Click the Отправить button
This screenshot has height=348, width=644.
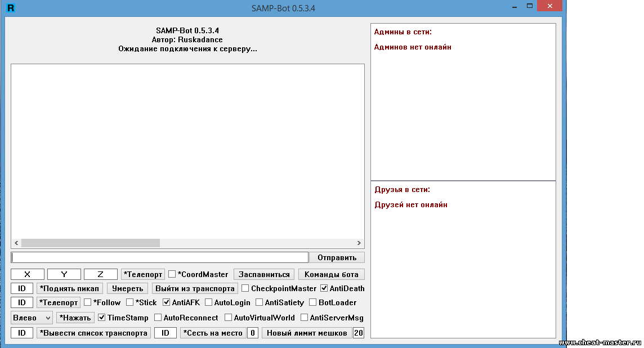[337, 257]
